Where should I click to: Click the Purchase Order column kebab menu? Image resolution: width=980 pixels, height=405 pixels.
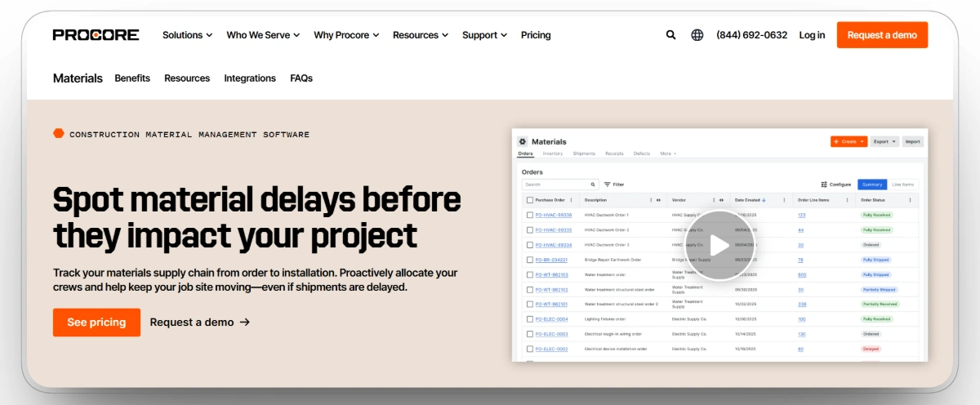571,200
